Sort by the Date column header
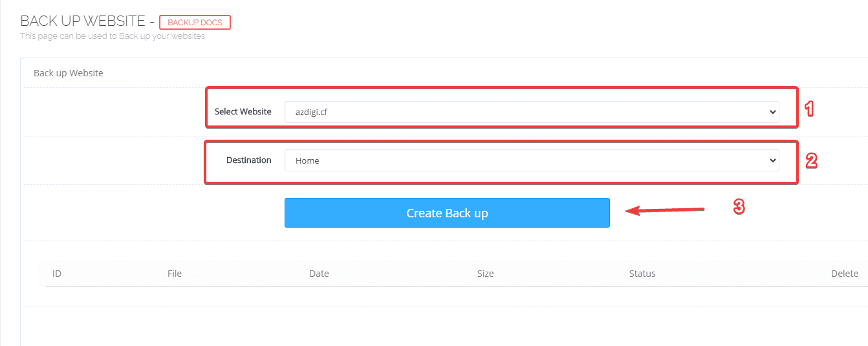 click(319, 274)
